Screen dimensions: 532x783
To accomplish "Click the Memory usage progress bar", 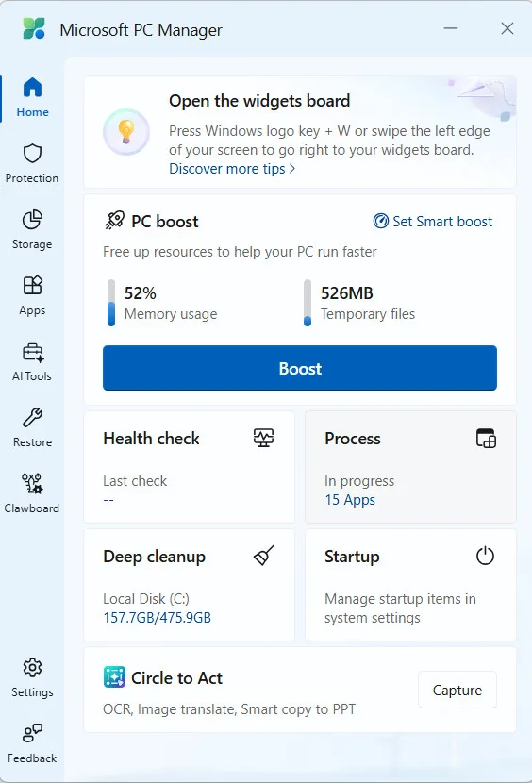I will (x=111, y=303).
